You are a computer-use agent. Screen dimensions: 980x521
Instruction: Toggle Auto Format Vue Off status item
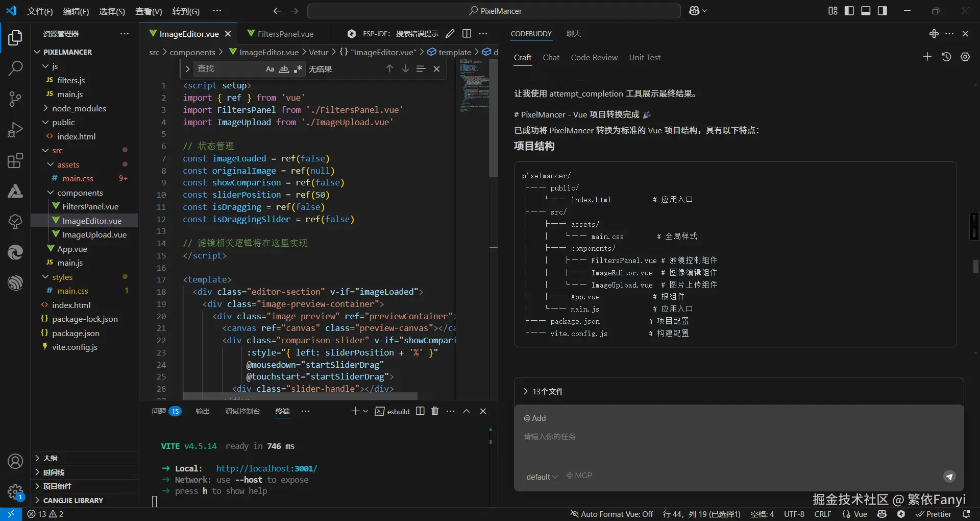click(611, 514)
